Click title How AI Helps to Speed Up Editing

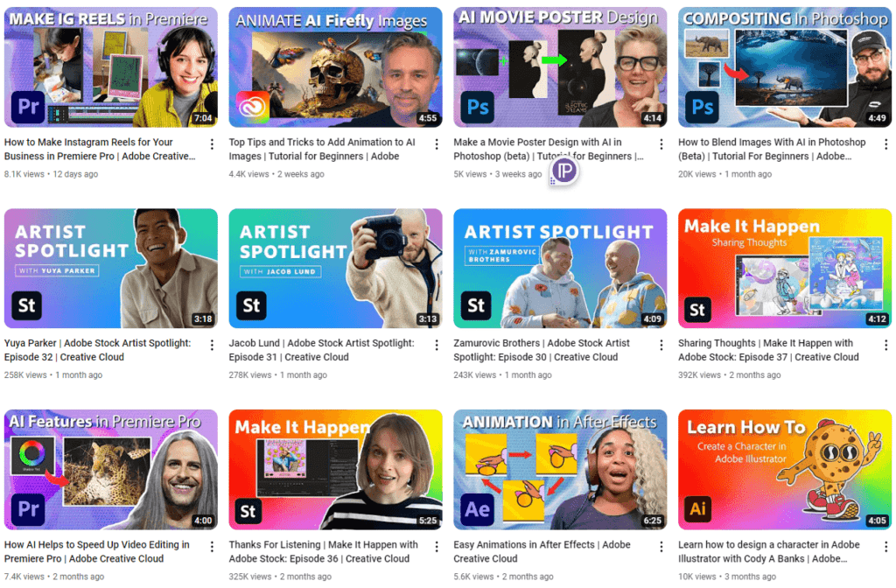(97, 552)
